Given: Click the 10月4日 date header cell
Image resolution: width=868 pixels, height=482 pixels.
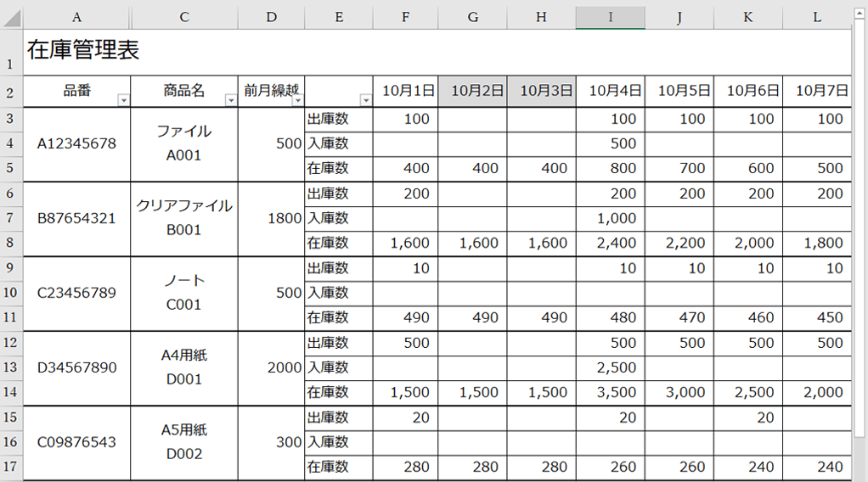Looking at the screenshot, I should click(x=611, y=92).
